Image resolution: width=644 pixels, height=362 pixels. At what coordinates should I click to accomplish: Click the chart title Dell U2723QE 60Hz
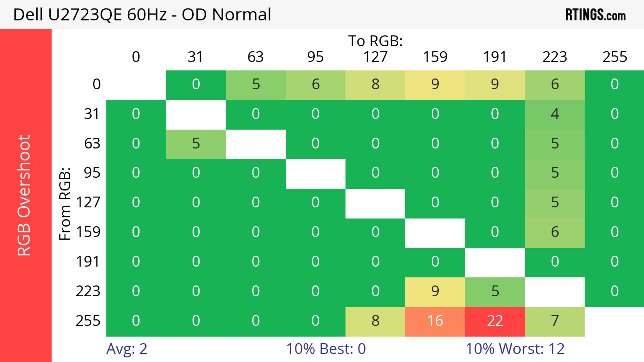[x=142, y=15]
